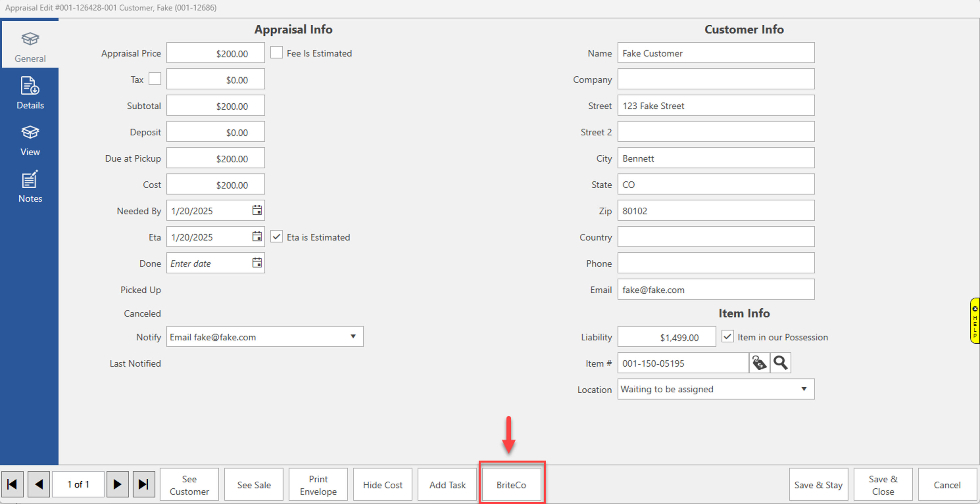
Task: Jump to first record arrow
Action: click(x=12, y=484)
